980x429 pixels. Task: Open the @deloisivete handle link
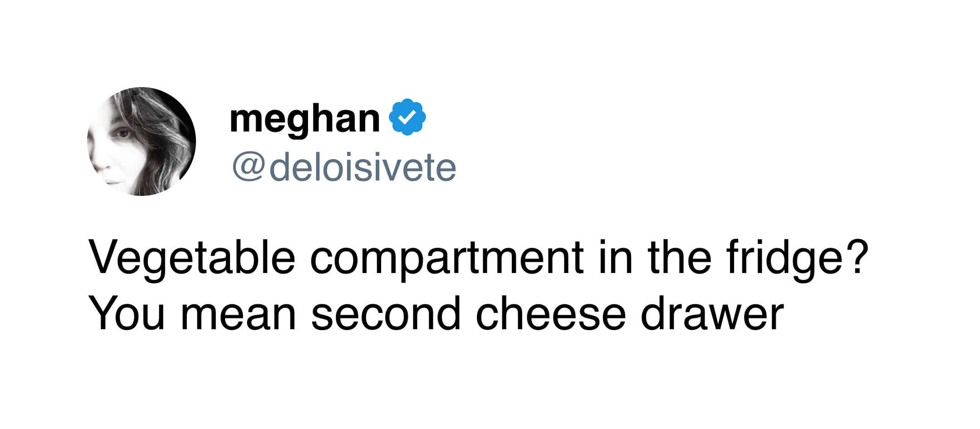tap(344, 168)
